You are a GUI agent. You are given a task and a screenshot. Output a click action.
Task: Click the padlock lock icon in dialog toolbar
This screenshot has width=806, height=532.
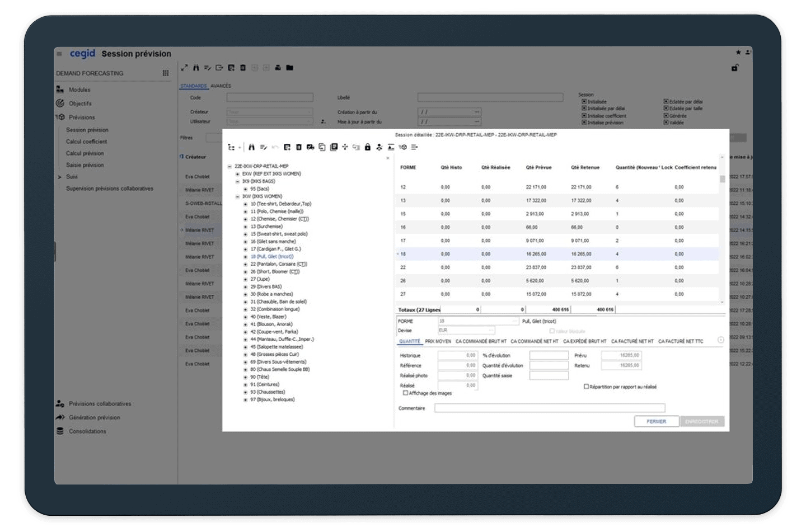coord(368,147)
